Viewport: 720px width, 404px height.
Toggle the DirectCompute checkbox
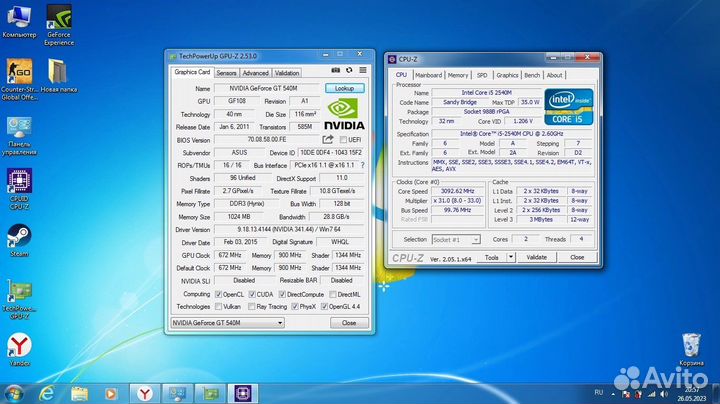(x=282, y=294)
